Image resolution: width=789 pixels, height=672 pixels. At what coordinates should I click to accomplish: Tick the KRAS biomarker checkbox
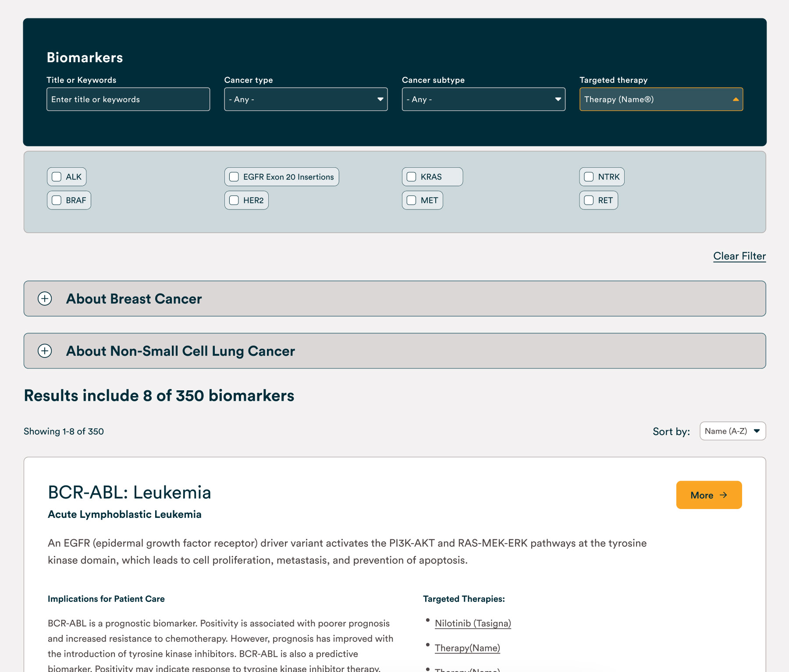[x=412, y=177]
